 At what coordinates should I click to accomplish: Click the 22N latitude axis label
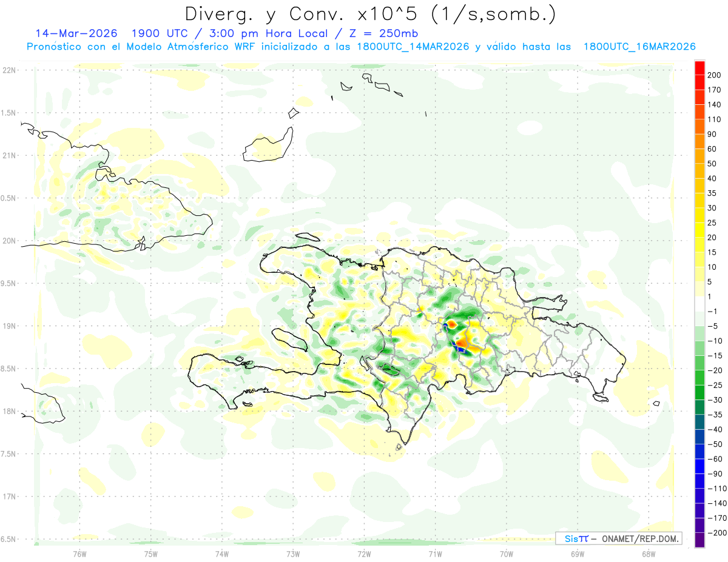coord(8,70)
